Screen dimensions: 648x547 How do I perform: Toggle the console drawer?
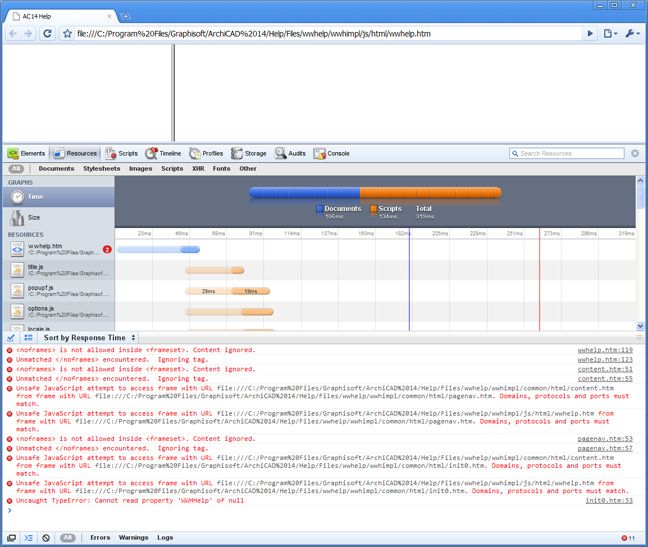28,537
